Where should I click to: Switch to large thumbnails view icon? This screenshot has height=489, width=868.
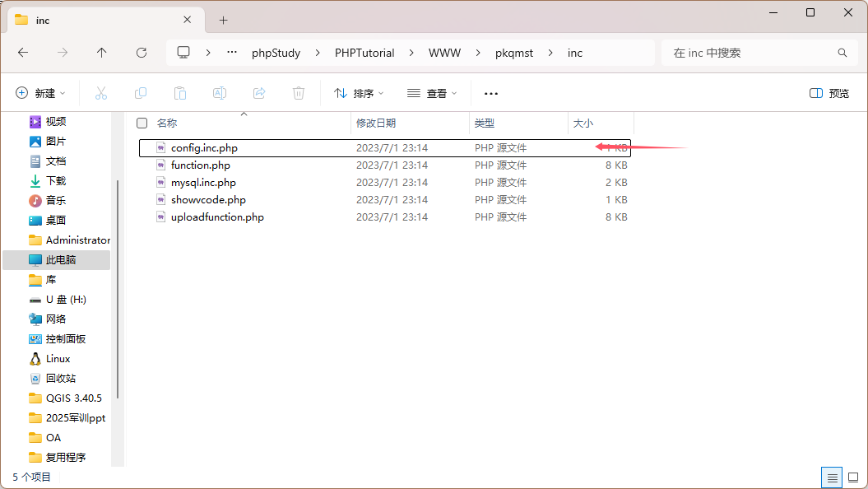[x=853, y=477]
